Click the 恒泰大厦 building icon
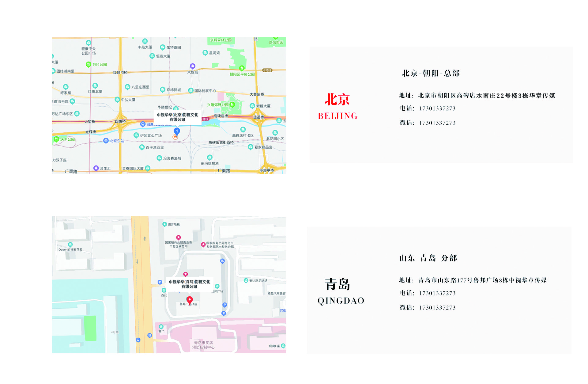588x384 pixels. pyautogui.click(x=152, y=56)
